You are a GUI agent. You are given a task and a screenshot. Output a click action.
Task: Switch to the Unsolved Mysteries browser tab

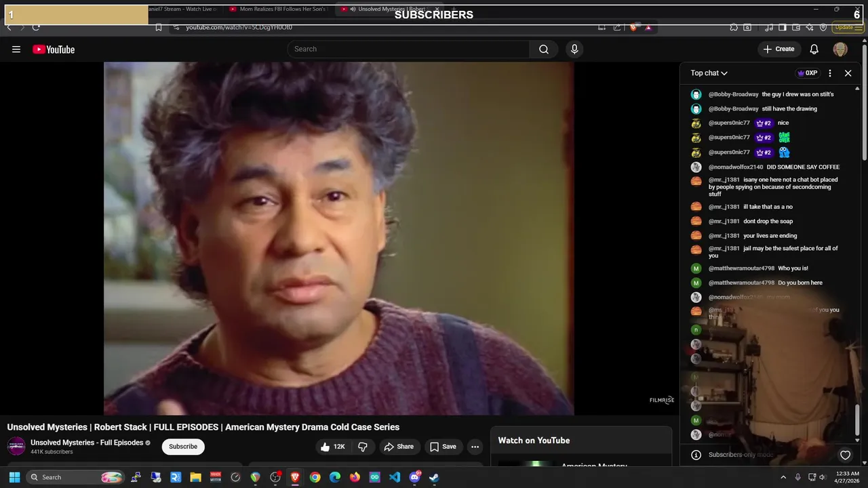point(390,9)
